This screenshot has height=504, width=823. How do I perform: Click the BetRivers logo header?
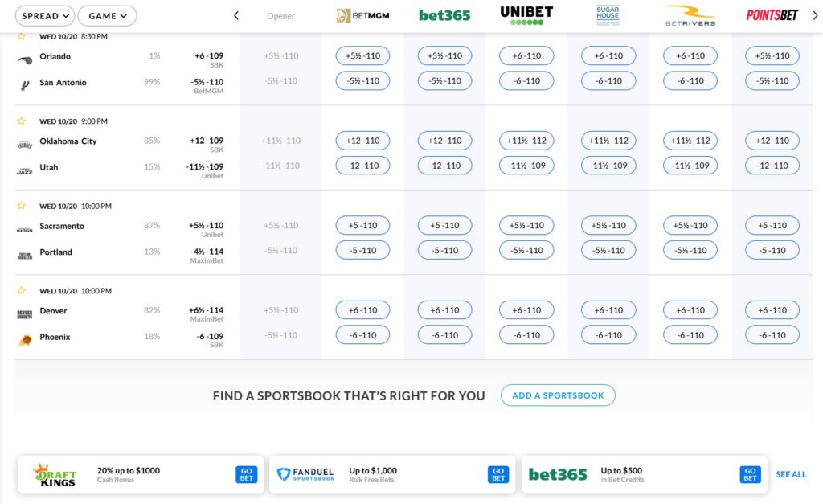[x=690, y=16]
